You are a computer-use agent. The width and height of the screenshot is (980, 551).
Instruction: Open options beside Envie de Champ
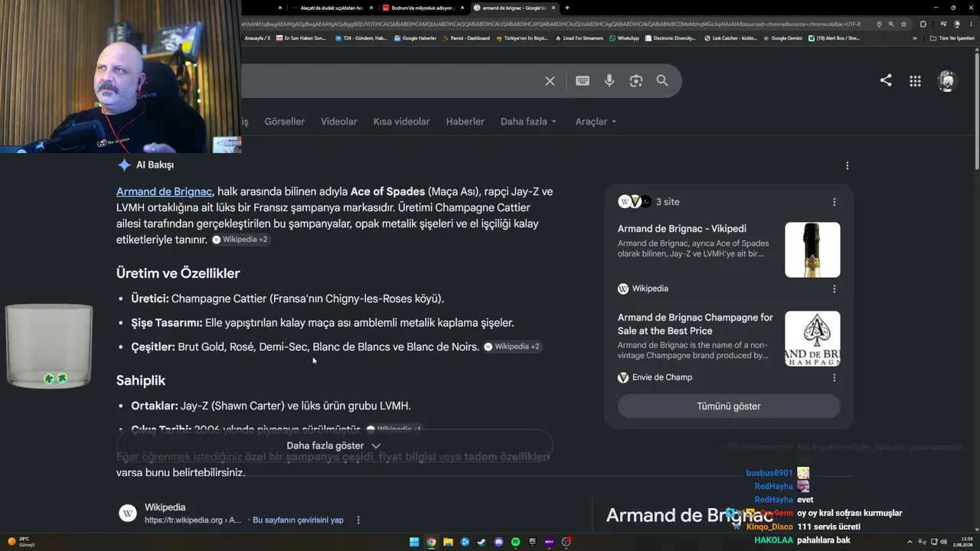[x=835, y=377]
